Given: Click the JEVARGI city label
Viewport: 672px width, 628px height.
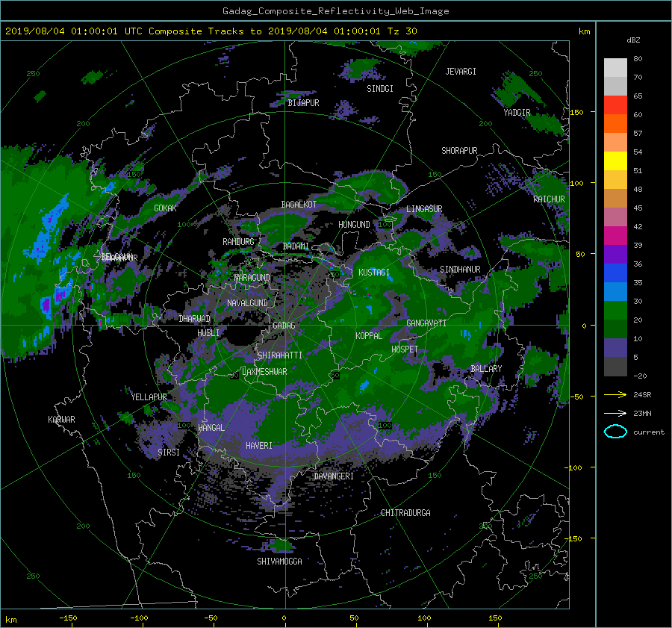Looking at the screenshot, I should tap(461, 72).
